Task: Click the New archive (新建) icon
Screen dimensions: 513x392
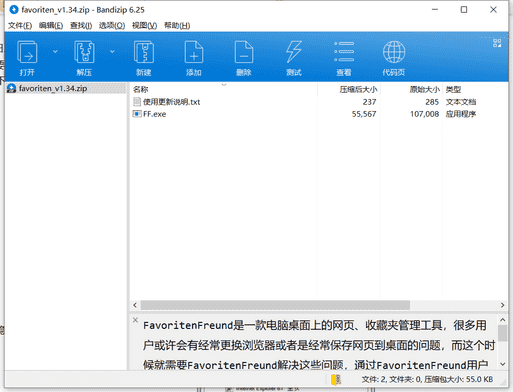Action: coord(144,52)
